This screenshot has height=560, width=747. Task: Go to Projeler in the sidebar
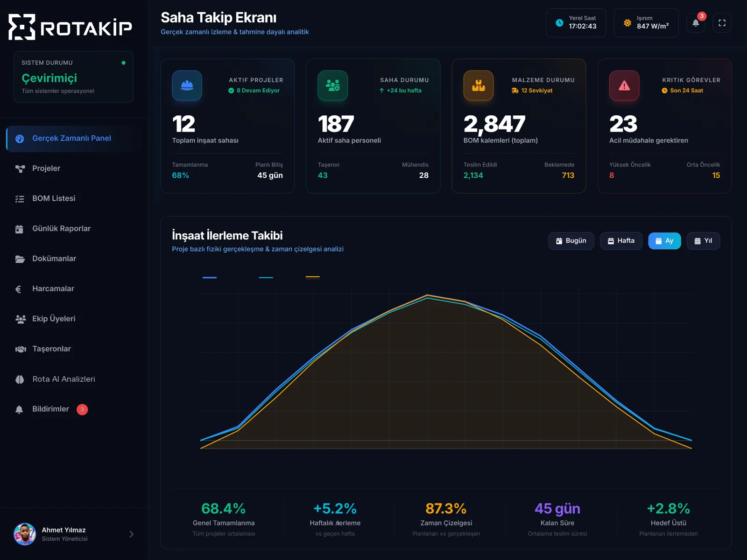74,168
